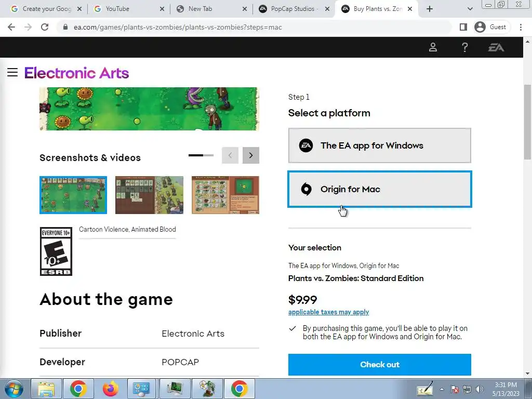Screen dimensions: 532x399
Task: Show previous screenshots with left arrow
Action: coord(230,155)
